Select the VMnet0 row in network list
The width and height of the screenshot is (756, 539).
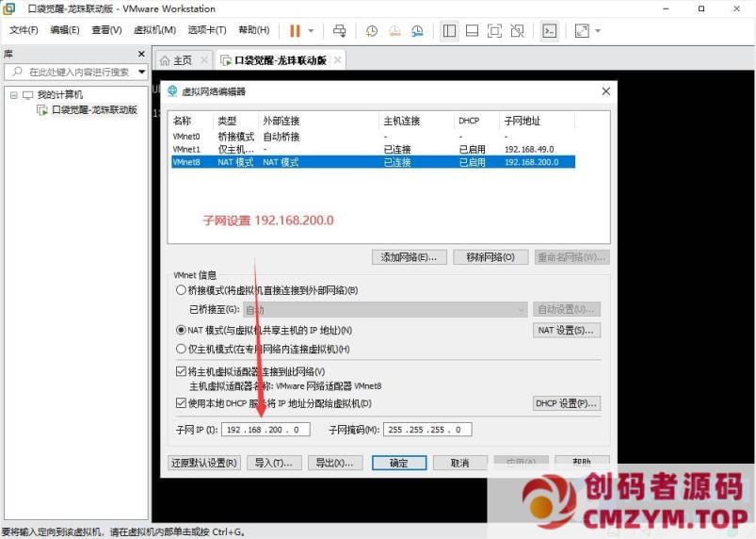[373, 137]
